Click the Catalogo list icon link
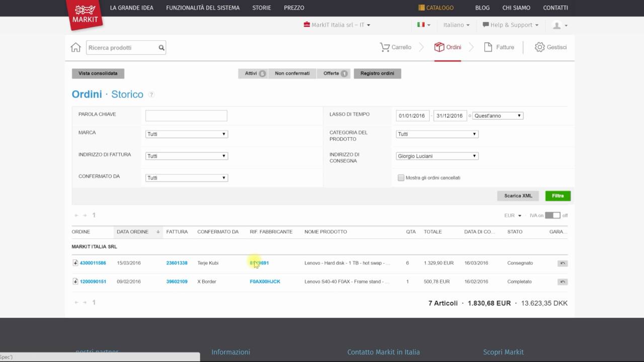Viewport: 644px width, 362px height. (436, 8)
